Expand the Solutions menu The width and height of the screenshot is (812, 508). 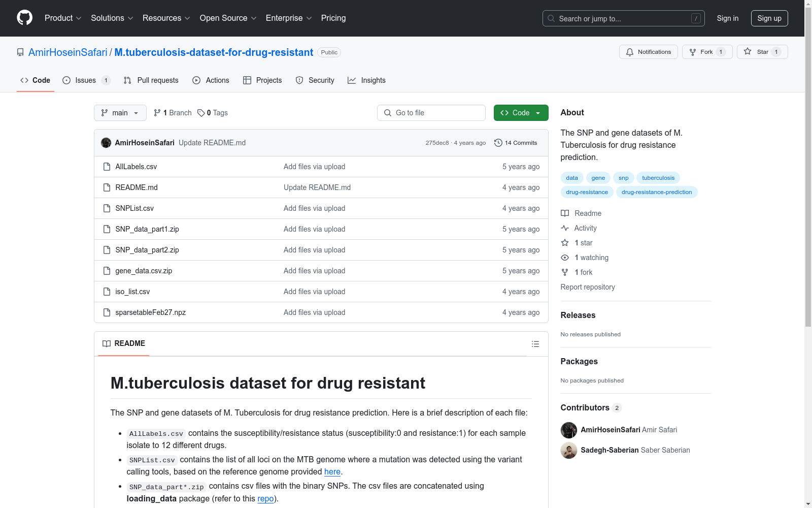(x=112, y=18)
